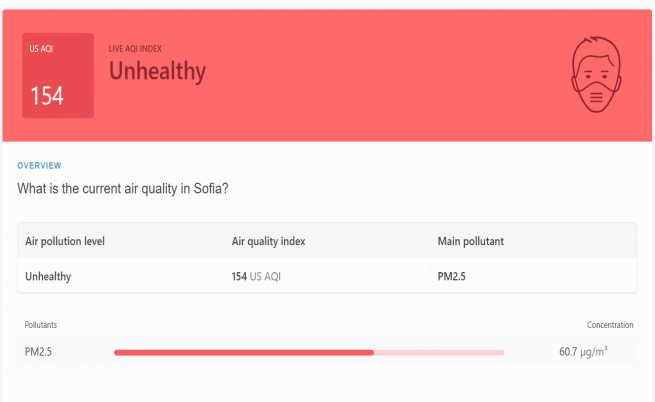This screenshot has width=655, height=402.
Task: Click the PM2.5 concentration progress bar
Action: pos(309,352)
